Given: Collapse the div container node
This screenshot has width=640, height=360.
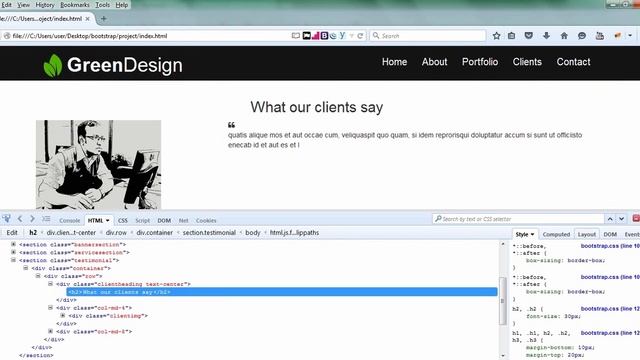Looking at the screenshot, I should (26, 268).
